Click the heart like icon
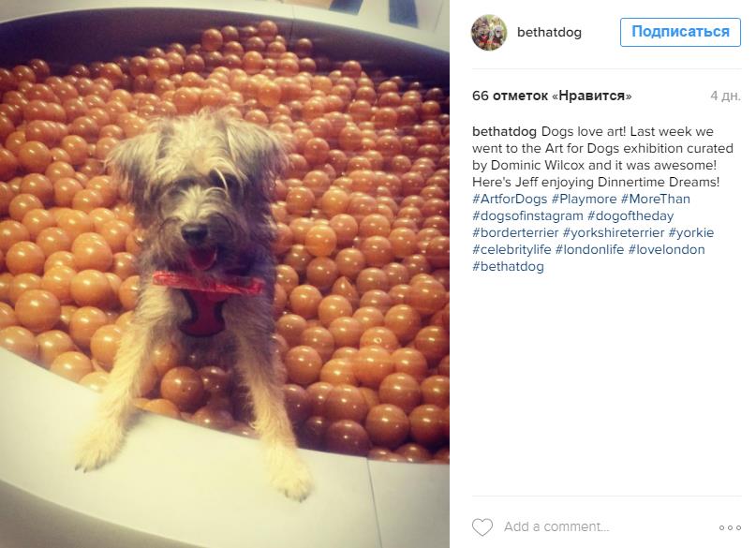Viewport: 756px width, 548px height. [482, 527]
